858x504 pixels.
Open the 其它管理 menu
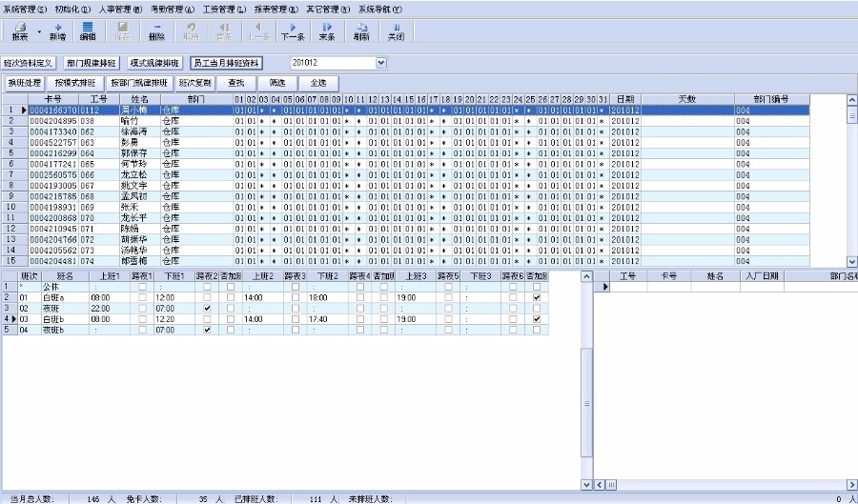(328, 10)
